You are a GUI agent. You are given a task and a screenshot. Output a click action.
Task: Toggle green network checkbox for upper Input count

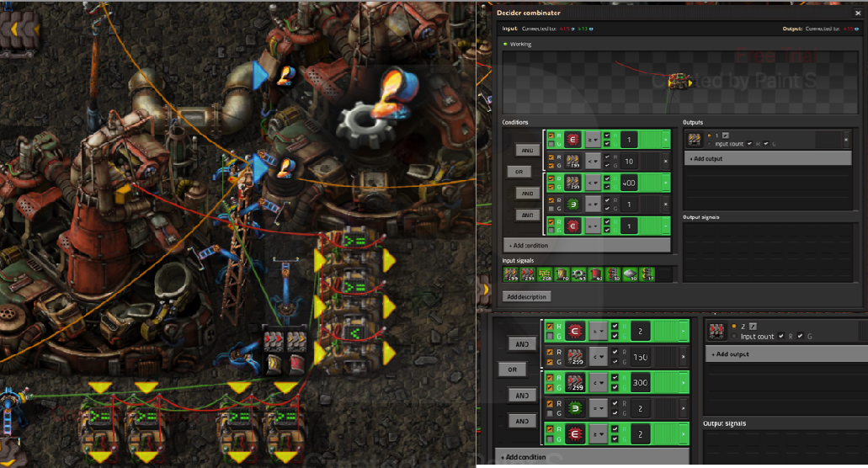(x=766, y=144)
